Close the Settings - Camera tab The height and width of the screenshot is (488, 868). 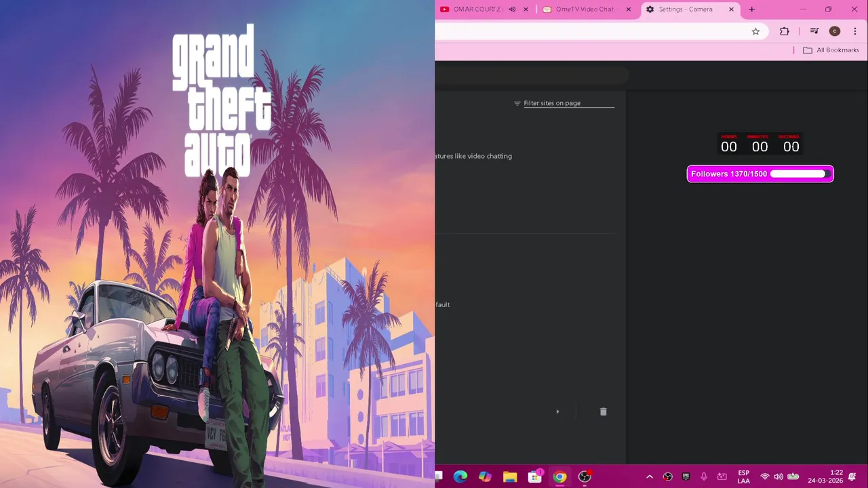point(731,9)
